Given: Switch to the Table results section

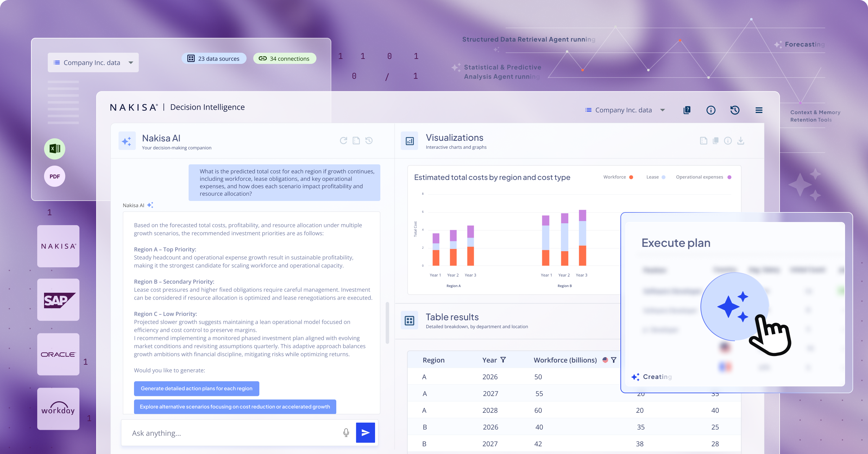Looking at the screenshot, I should (x=452, y=317).
